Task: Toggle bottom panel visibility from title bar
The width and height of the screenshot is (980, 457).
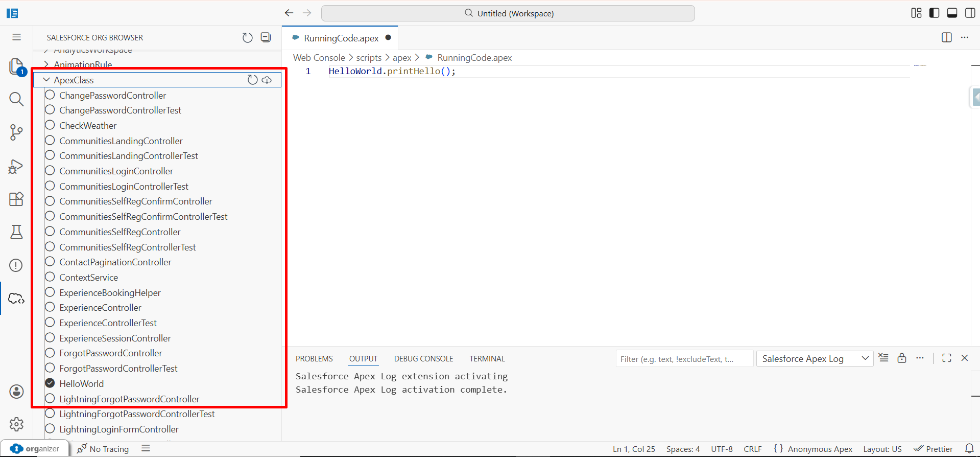Action: [952, 13]
